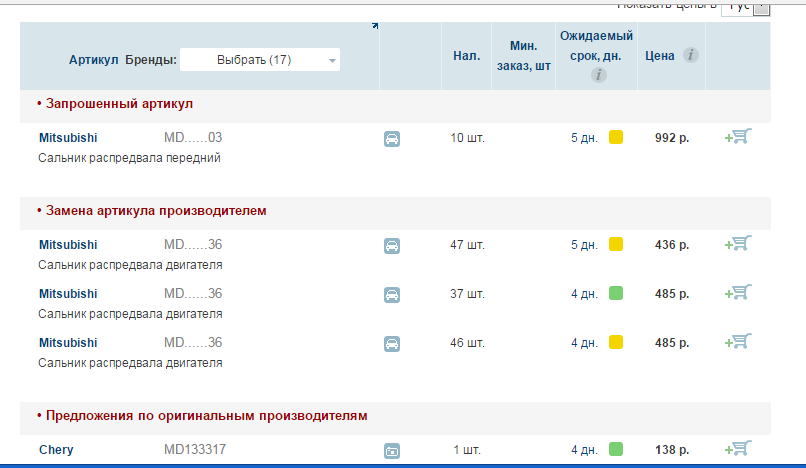Click 4 дн. delivery term in the 37 шт. row

coord(584,294)
